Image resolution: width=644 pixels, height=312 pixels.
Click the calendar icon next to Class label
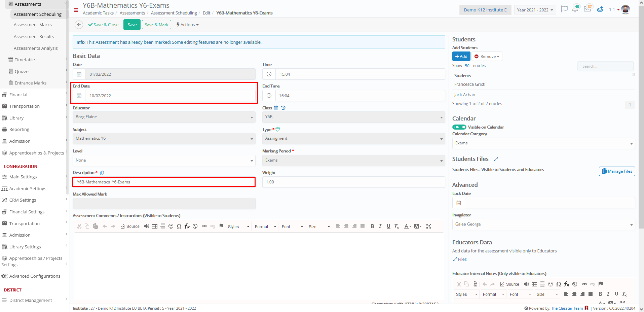[x=276, y=108]
